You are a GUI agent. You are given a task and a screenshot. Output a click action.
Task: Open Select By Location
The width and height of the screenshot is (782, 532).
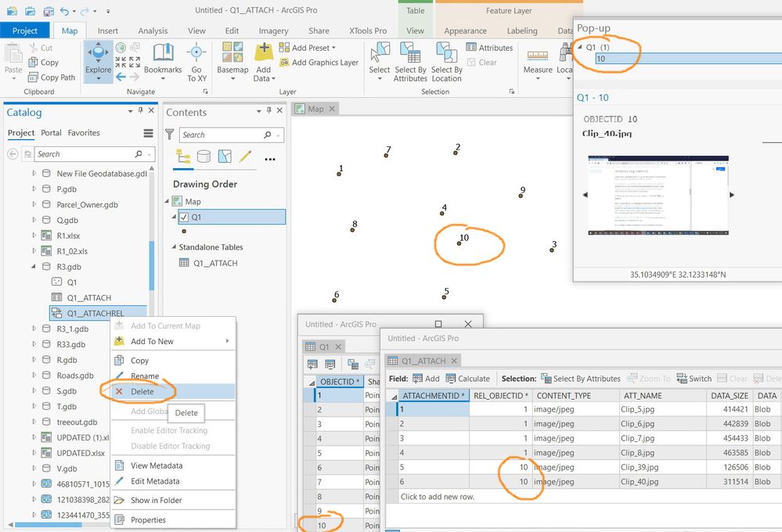tap(446, 62)
